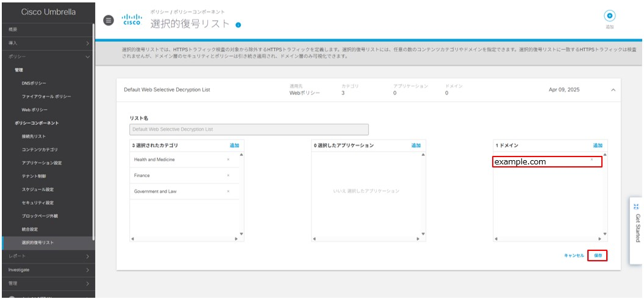
Task: Expand the レポート sidebar section
Action: [x=87, y=256]
